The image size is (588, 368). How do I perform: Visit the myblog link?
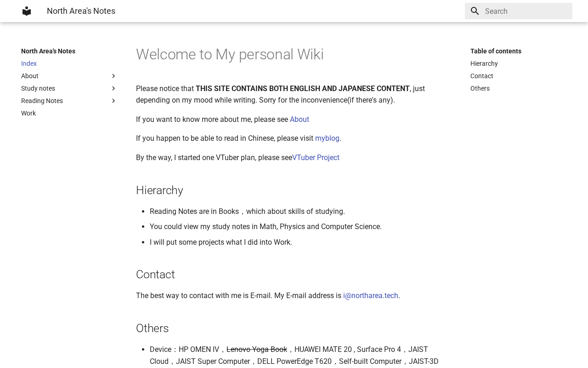pyautogui.click(x=327, y=138)
